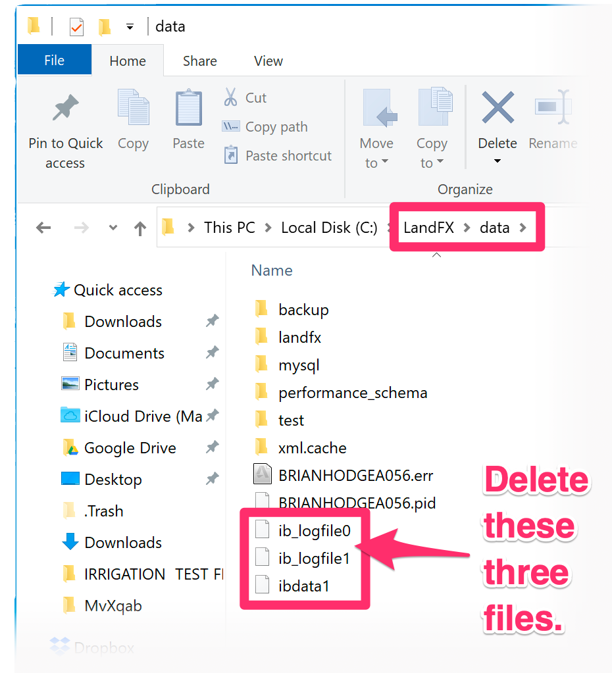Open Downloads with blue arrow icon
Viewport: 612px width, 700px height.
click(x=112, y=542)
